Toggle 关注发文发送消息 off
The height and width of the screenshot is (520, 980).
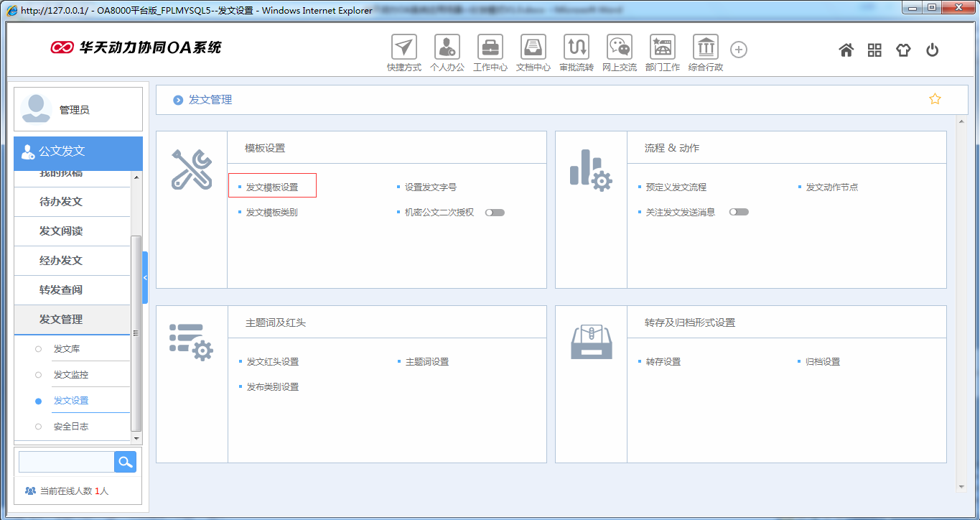pyautogui.click(x=739, y=212)
